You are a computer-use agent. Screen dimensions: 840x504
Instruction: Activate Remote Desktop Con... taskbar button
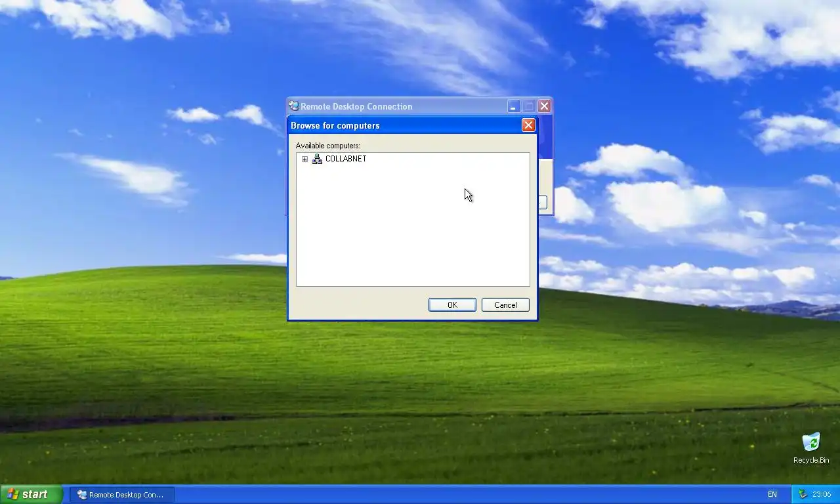122,495
